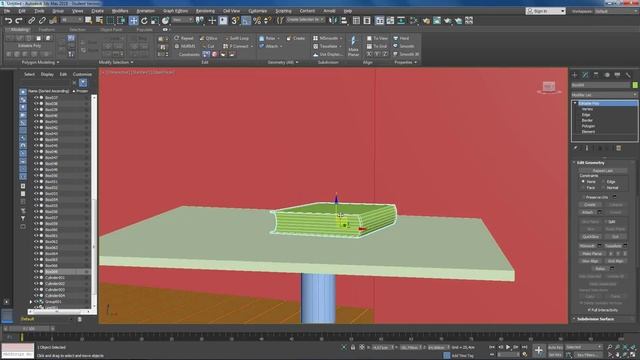Click the Pin Stack icon under modifier stack
Image resolution: width=640 pixels, height=360 pixels.
(x=576, y=148)
